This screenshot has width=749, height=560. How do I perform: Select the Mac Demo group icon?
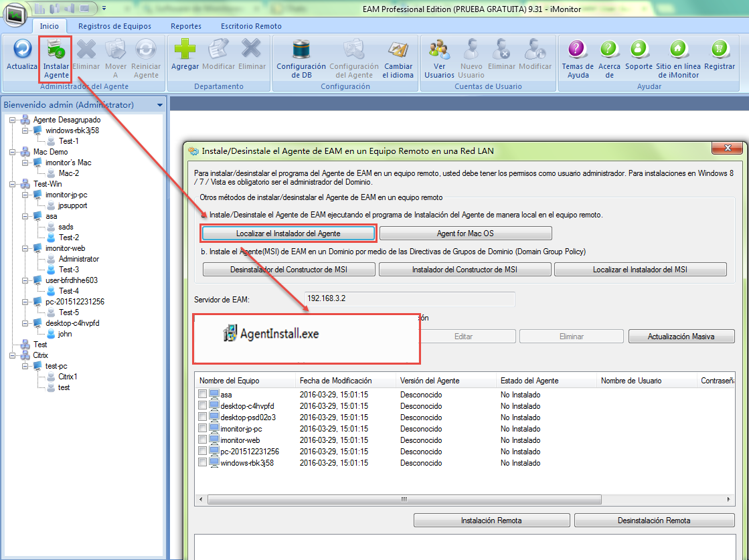(x=25, y=152)
